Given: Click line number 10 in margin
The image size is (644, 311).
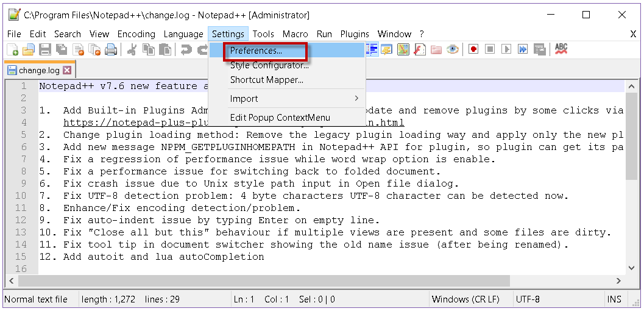Looking at the screenshot, I should point(21,196).
